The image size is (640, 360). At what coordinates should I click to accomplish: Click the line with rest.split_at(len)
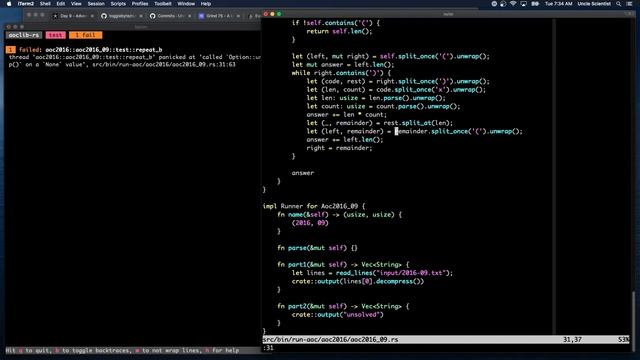point(380,123)
